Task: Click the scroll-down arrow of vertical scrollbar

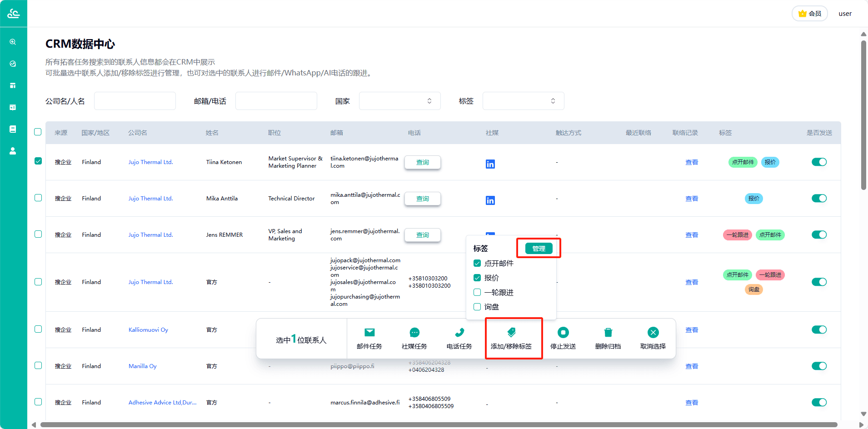Action: click(863, 414)
